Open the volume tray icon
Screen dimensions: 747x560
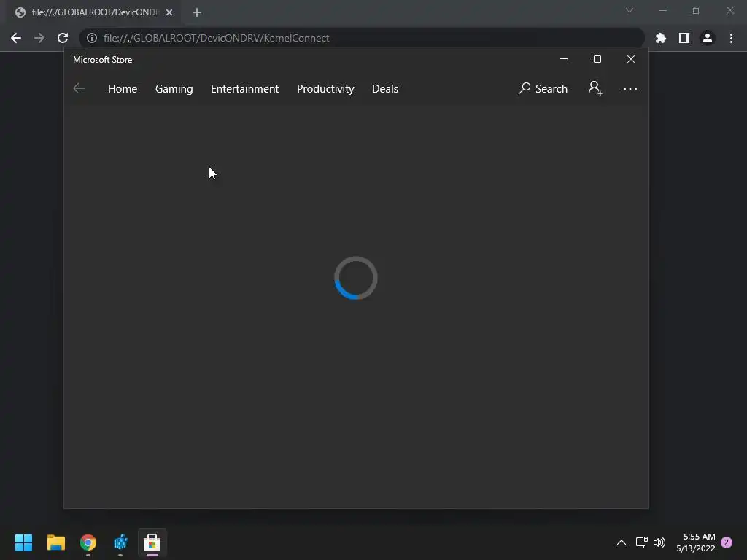[659, 542]
